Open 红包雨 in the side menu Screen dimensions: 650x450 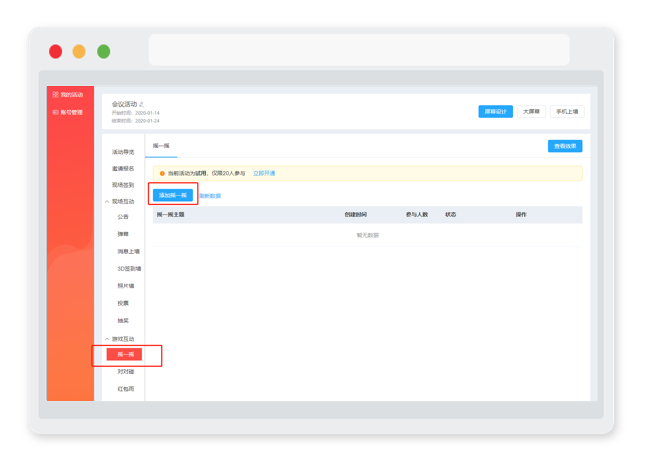coord(126,389)
